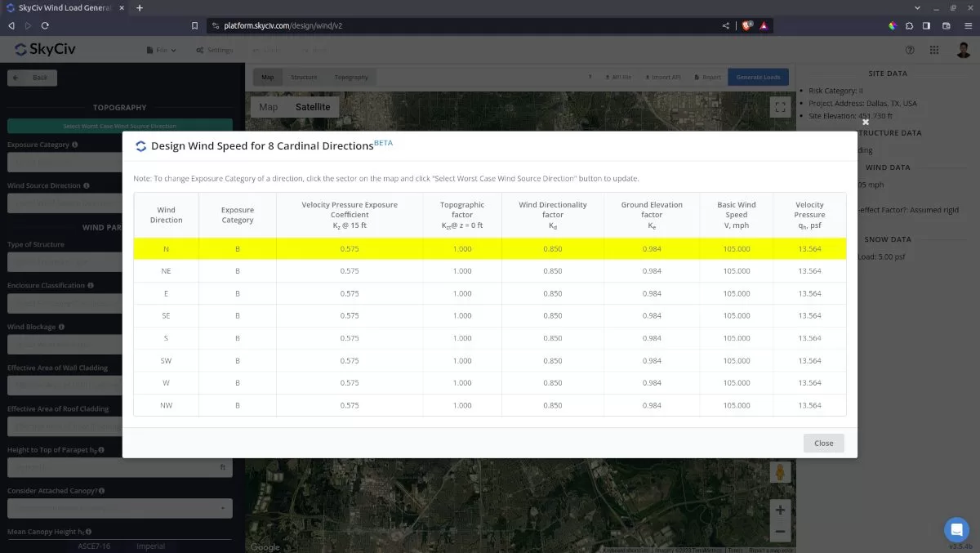
Task: Toggle fullscreen on the map
Action: point(780,106)
